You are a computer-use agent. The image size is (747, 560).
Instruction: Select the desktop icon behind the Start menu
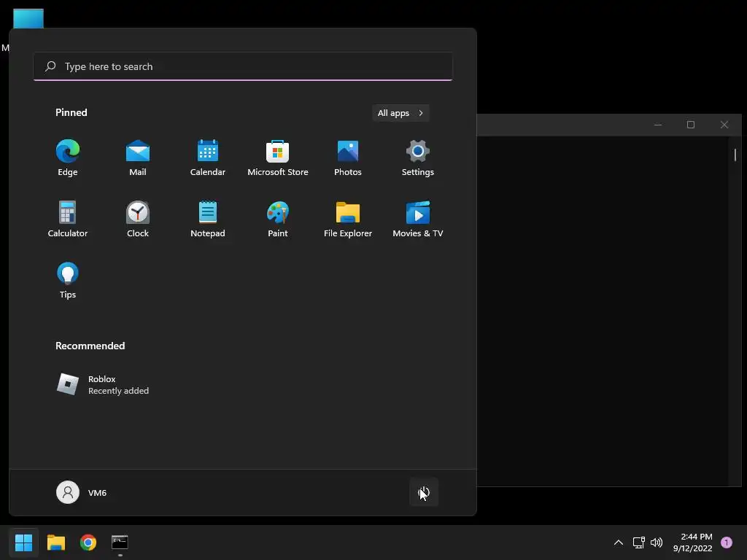point(28,18)
